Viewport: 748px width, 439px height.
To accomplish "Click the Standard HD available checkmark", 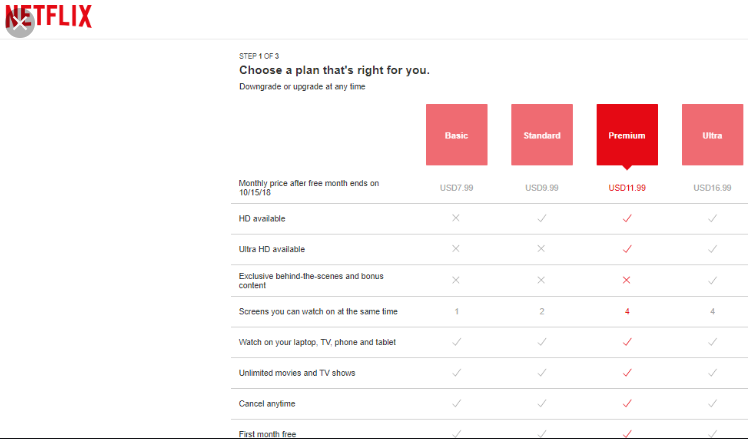I will point(542,218).
